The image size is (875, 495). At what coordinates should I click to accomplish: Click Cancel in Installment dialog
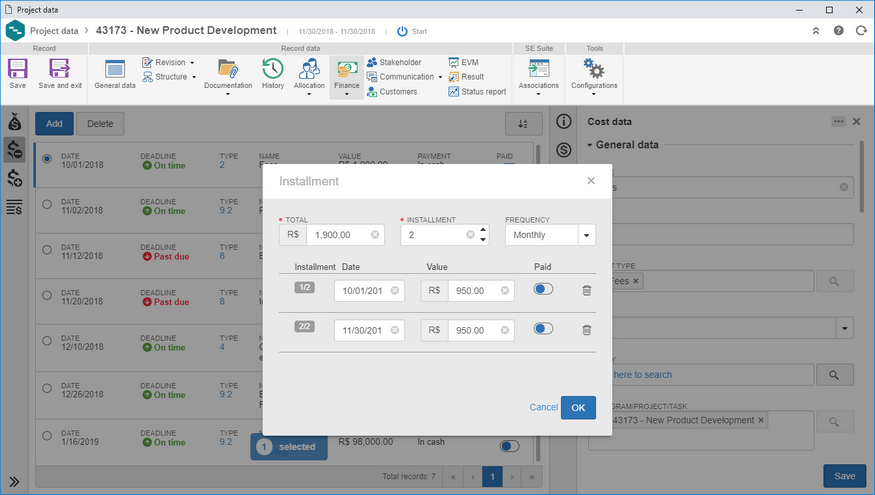[544, 407]
